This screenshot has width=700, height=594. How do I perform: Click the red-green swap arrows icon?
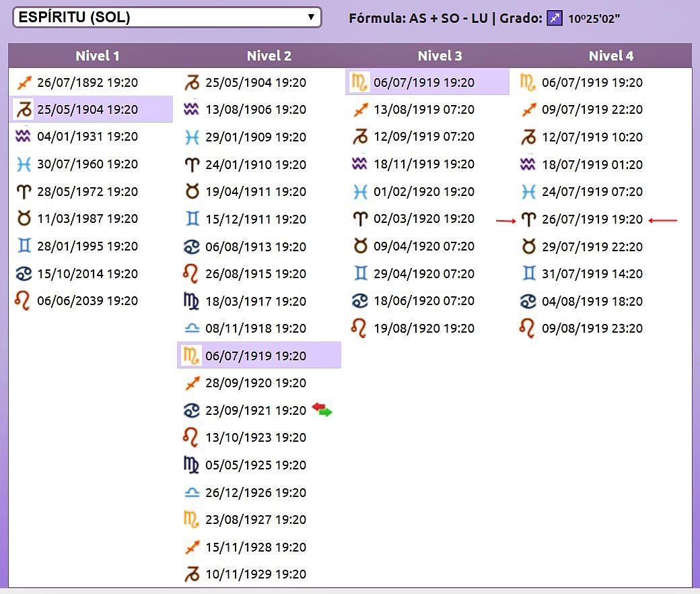click(x=322, y=410)
